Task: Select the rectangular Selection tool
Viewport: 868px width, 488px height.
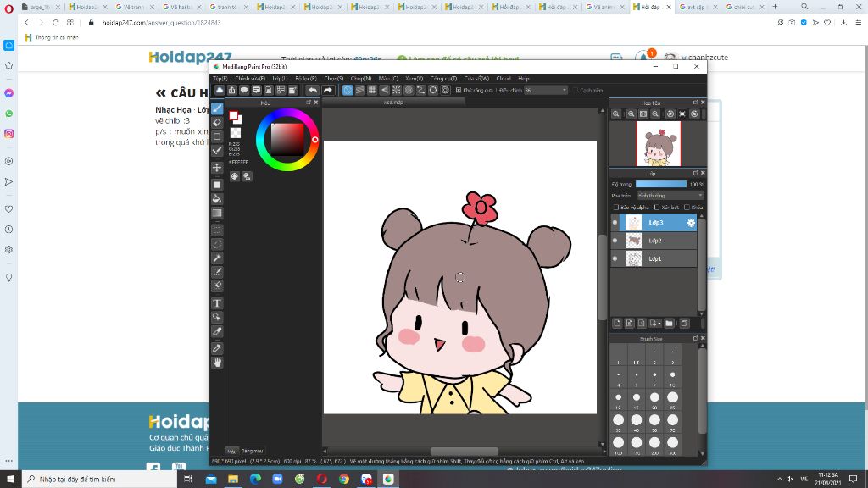Action: click(x=218, y=230)
